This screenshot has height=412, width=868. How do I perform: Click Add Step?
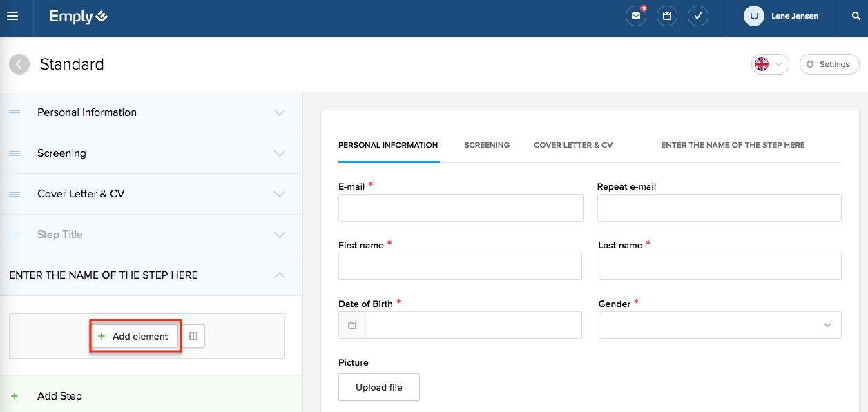tap(59, 396)
